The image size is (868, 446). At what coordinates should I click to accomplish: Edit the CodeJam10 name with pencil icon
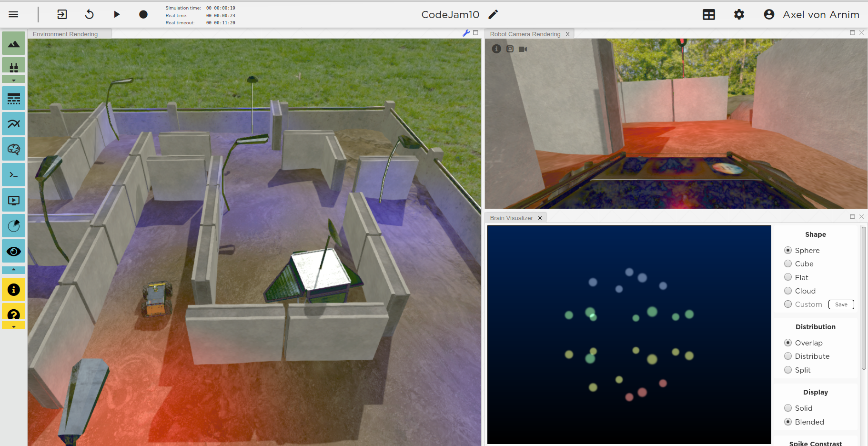click(493, 15)
